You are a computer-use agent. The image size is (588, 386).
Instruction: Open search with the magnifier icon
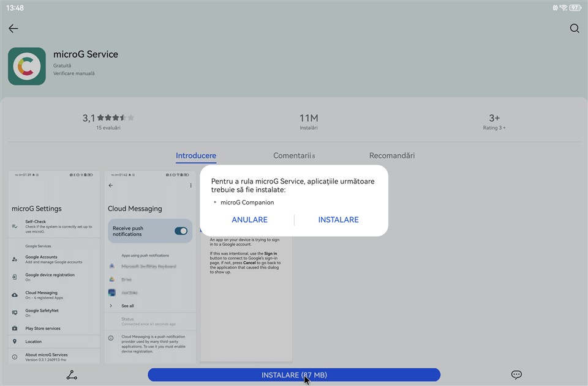574,29
